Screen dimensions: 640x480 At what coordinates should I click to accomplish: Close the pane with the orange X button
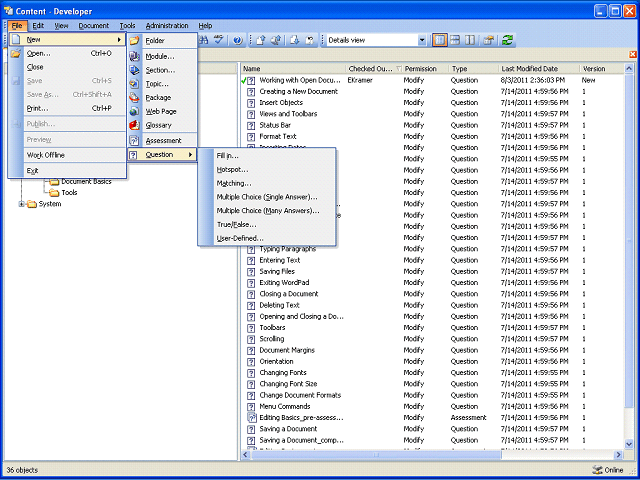(x=633, y=54)
